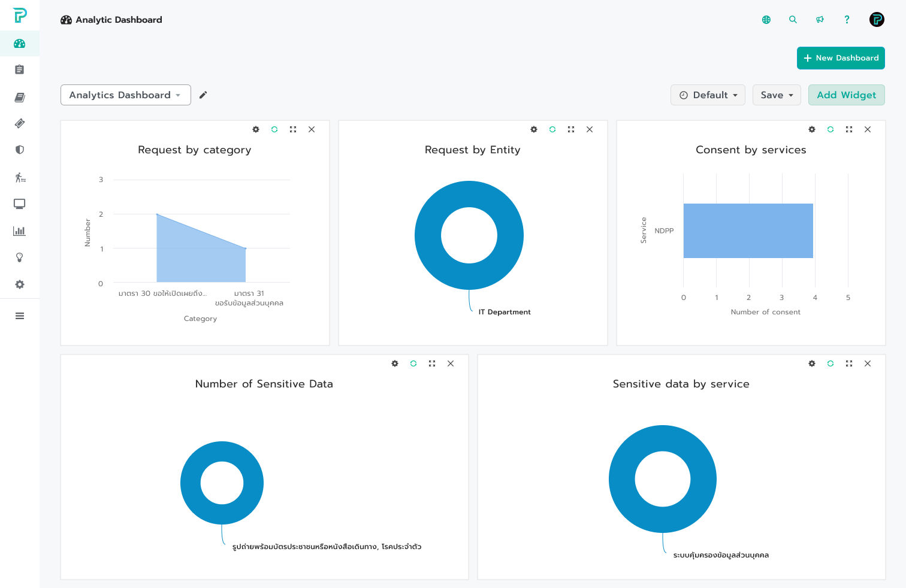Screen dimensions: 906x588
Task: Open settings gear on Request by category widget
Action: [256, 129]
